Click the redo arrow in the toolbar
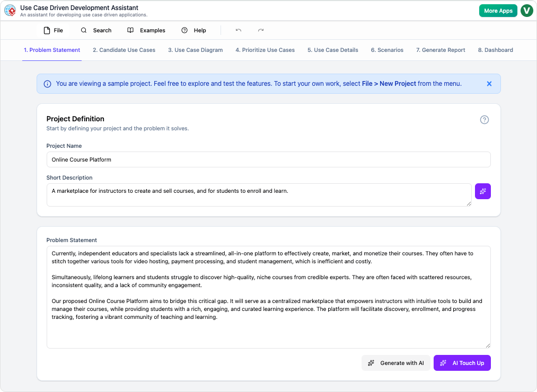 260,30
